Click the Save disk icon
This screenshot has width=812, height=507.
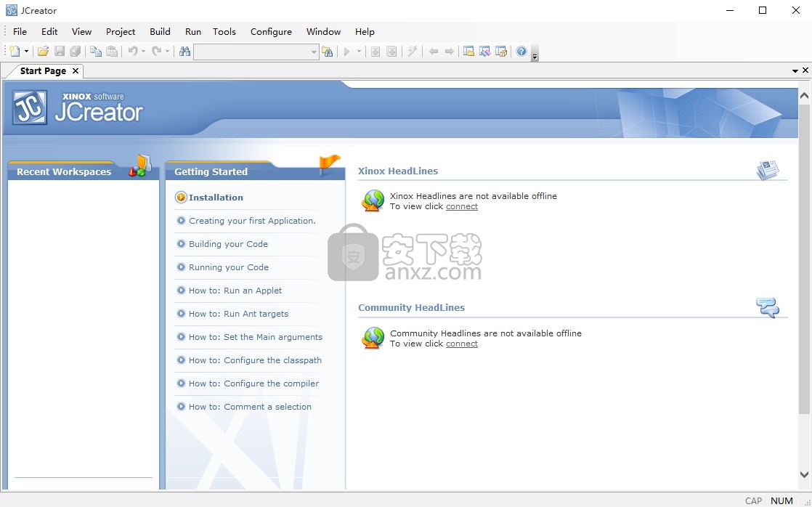tap(60, 52)
